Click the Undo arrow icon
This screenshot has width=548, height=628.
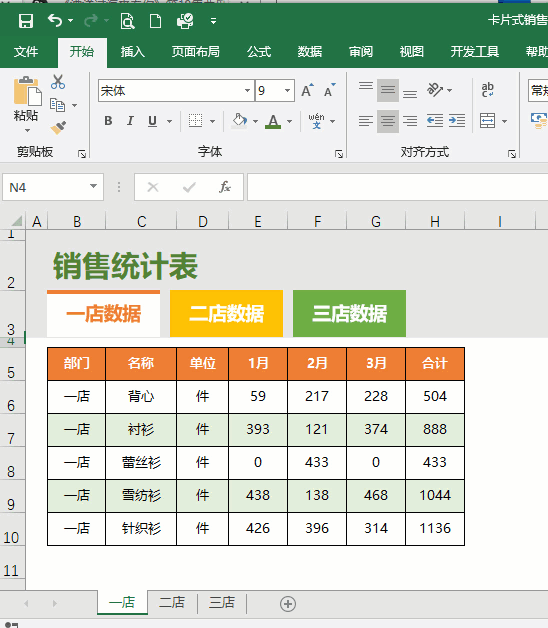55,20
